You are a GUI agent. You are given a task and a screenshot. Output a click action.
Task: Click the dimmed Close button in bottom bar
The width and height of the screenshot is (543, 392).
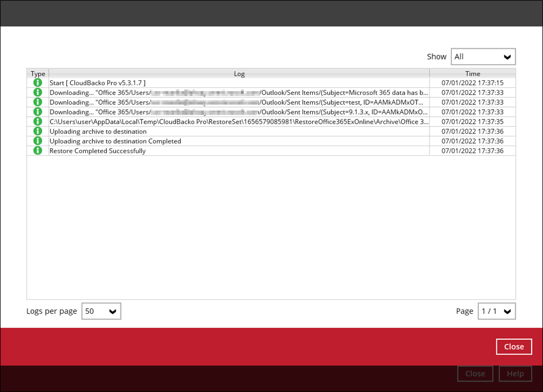tap(475, 374)
